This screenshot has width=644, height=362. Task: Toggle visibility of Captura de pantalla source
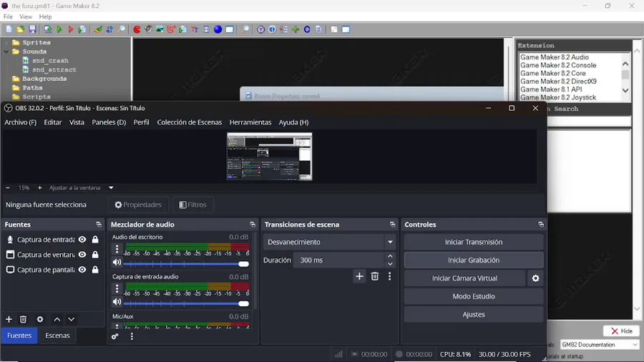[x=82, y=270]
